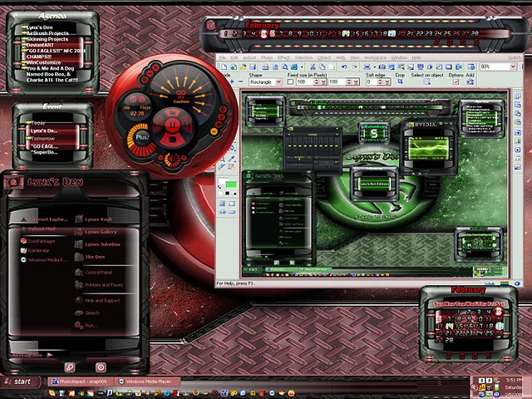Viewport: 532px width, 399px height.
Task: Click Help and Support in start menu
Action: point(97,300)
